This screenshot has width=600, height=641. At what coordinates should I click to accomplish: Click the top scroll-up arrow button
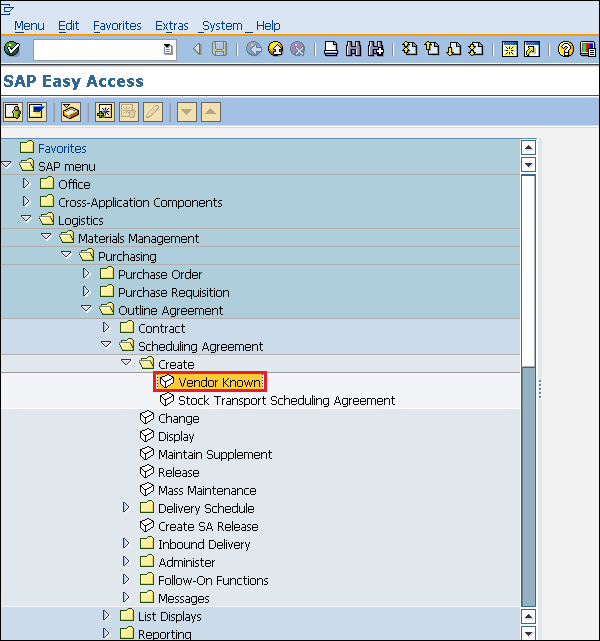[x=528, y=148]
